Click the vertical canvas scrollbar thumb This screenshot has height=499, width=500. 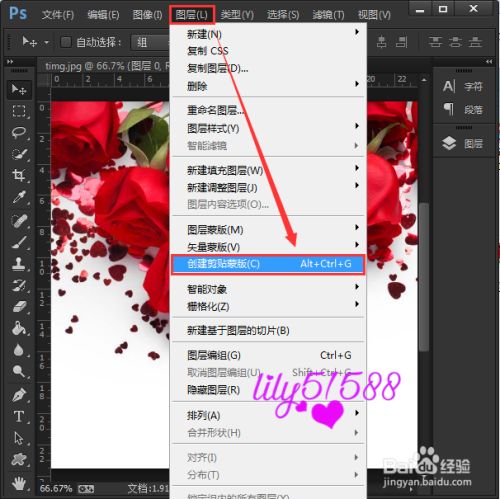pyautogui.click(x=424, y=277)
